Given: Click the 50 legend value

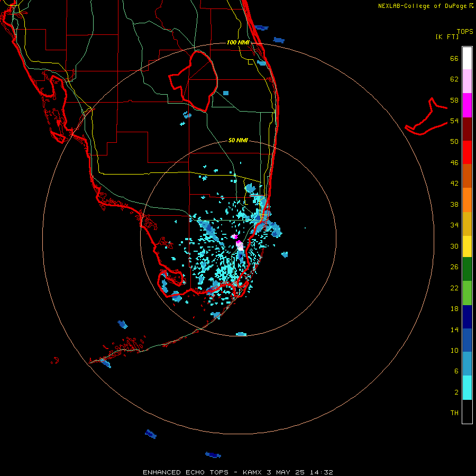Looking at the screenshot, I should click(454, 142).
